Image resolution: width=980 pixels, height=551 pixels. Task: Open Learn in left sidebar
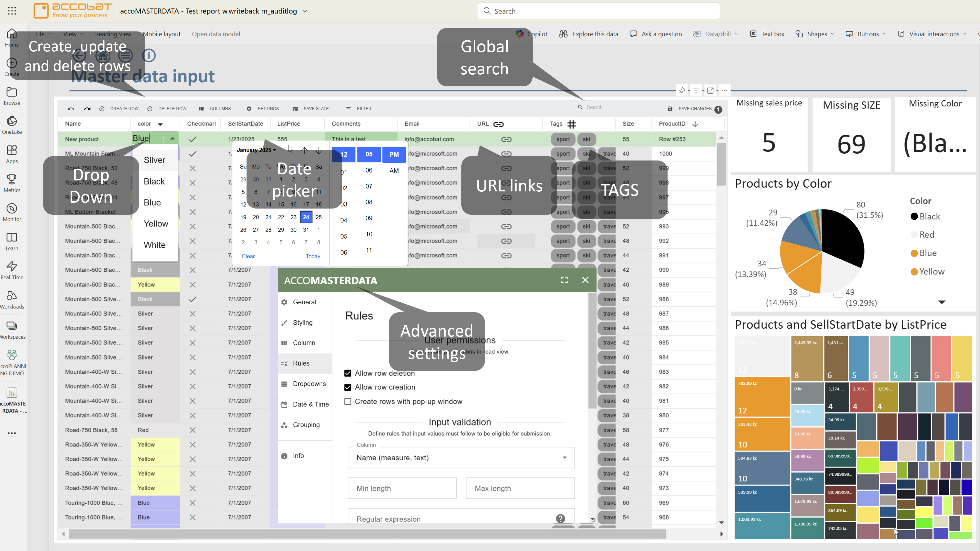click(12, 242)
